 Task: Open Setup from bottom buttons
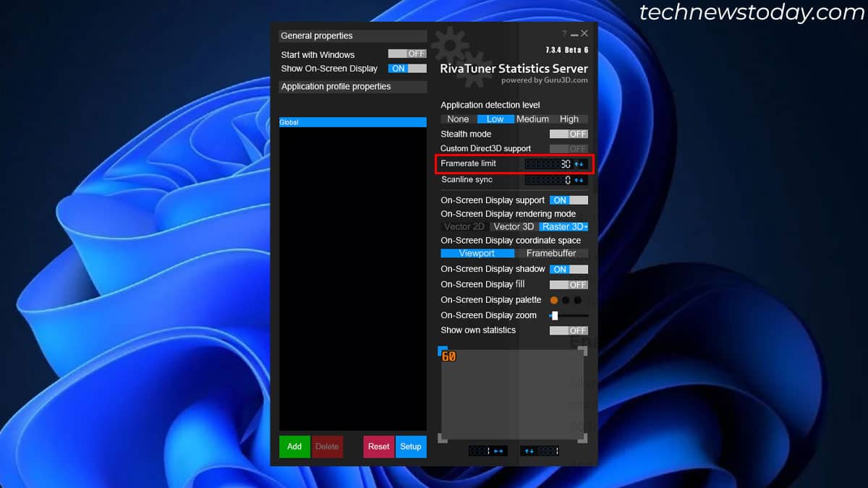click(411, 447)
